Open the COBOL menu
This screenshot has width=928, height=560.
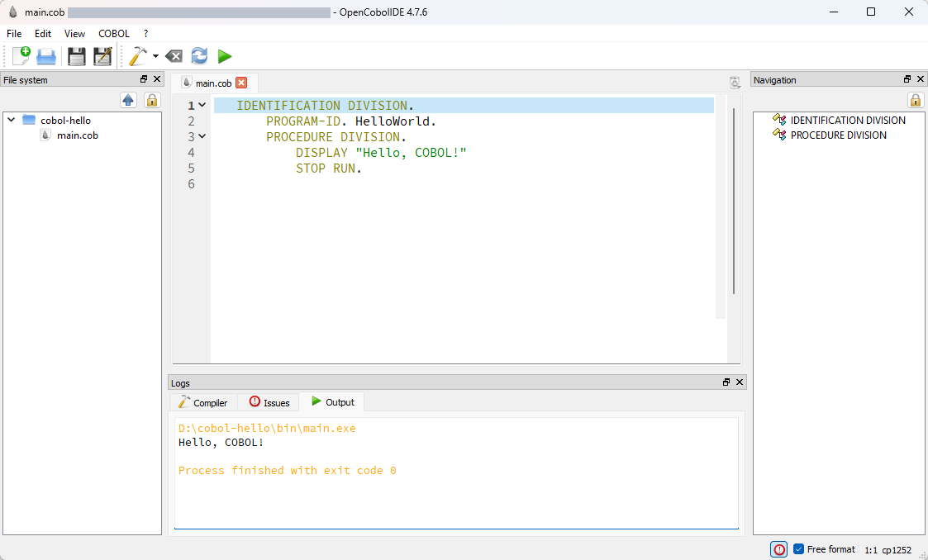pyautogui.click(x=113, y=34)
